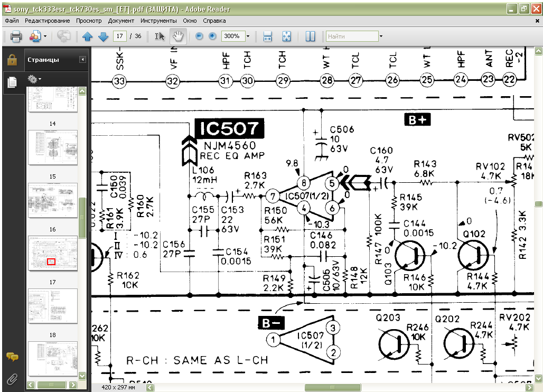Click the zoom in plus button
The image size is (543, 392).
click(x=212, y=36)
